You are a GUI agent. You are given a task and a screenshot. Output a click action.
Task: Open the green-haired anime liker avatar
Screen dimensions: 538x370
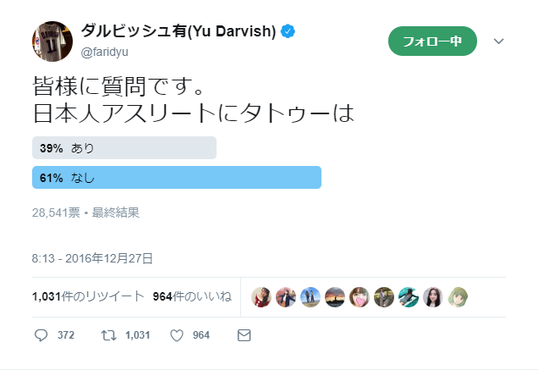pyautogui.click(x=458, y=297)
